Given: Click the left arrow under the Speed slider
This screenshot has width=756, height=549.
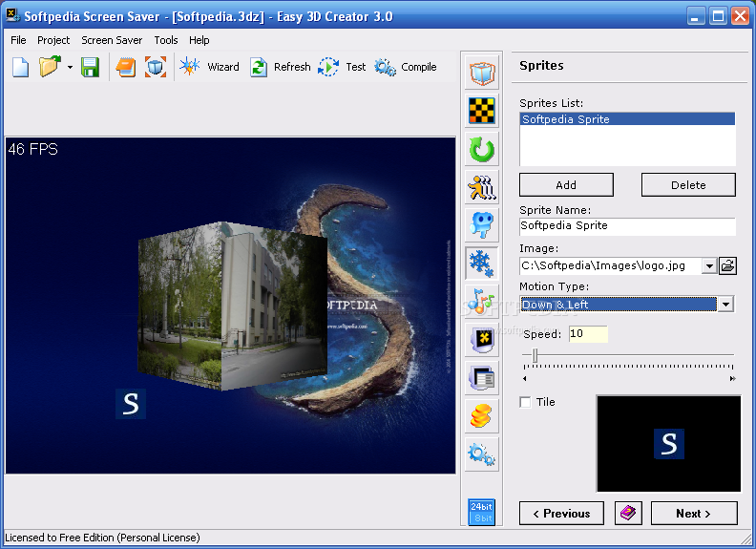Looking at the screenshot, I should (x=525, y=379).
